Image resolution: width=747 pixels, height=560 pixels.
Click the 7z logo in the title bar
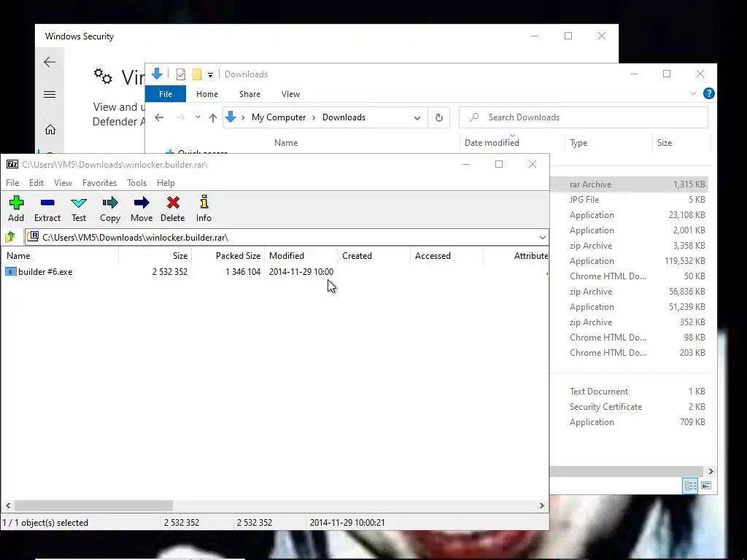click(x=12, y=164)
